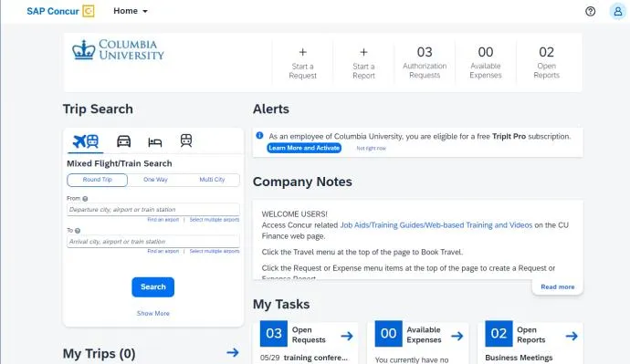Click the 03 Open Requests task badge

[274, 334]
